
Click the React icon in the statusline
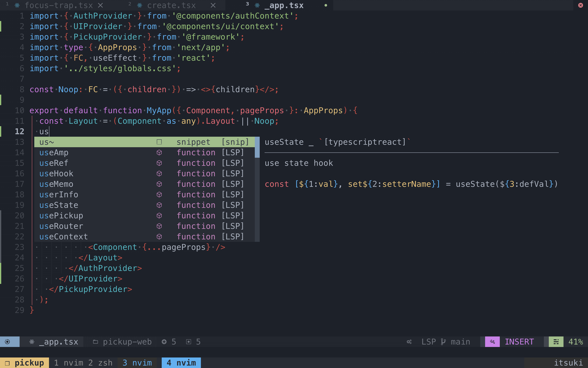tap(32, 342)
